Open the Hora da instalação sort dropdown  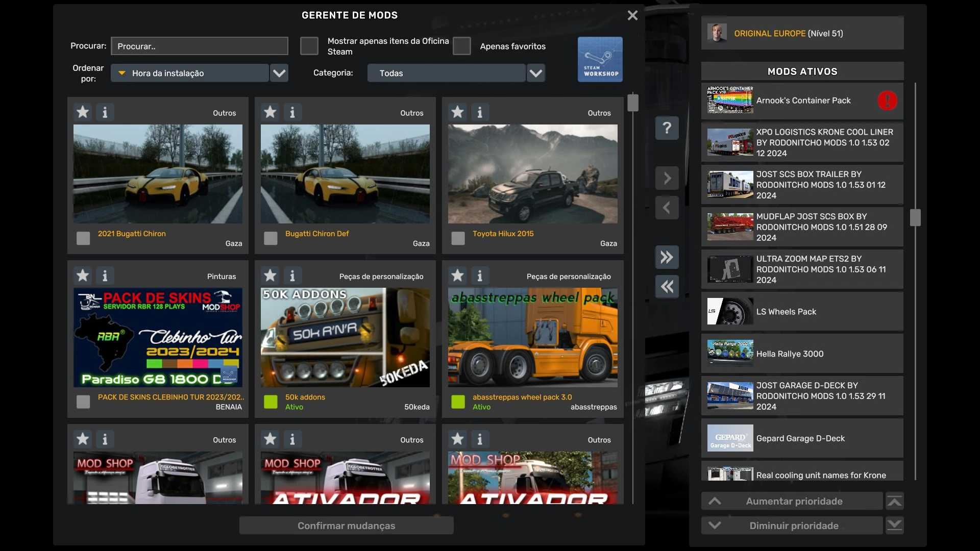279,73
